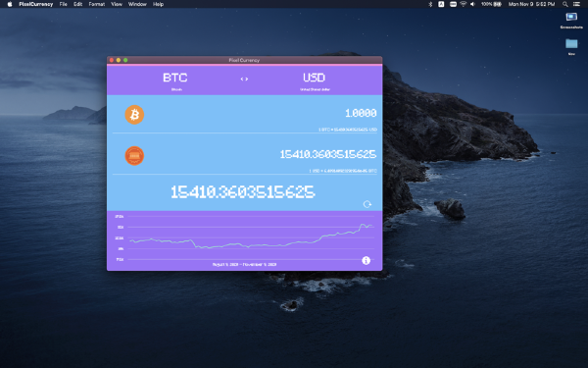Click the keyboard viewer icon in the menu bar
Image resolution: width=588 pixels, height=368 pixels.
(x=453, y=4)
